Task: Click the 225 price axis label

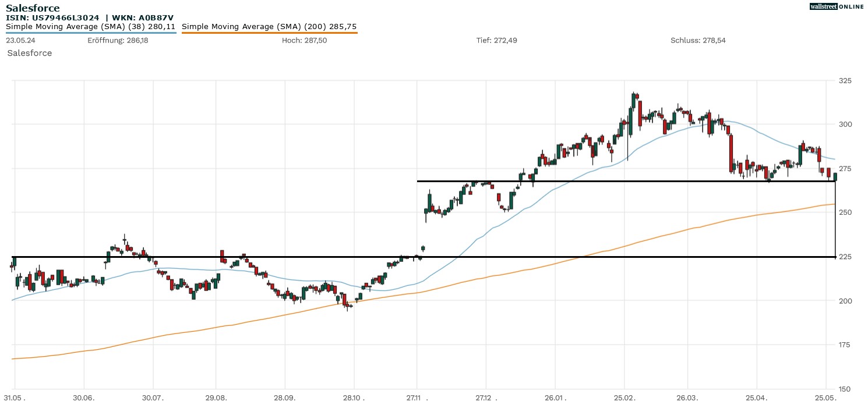Action: [845, 257]
